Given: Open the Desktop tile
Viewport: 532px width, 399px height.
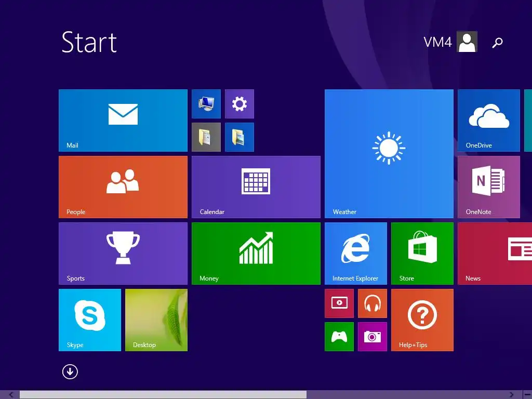Looking at the screenshot, I should (156, 320).
